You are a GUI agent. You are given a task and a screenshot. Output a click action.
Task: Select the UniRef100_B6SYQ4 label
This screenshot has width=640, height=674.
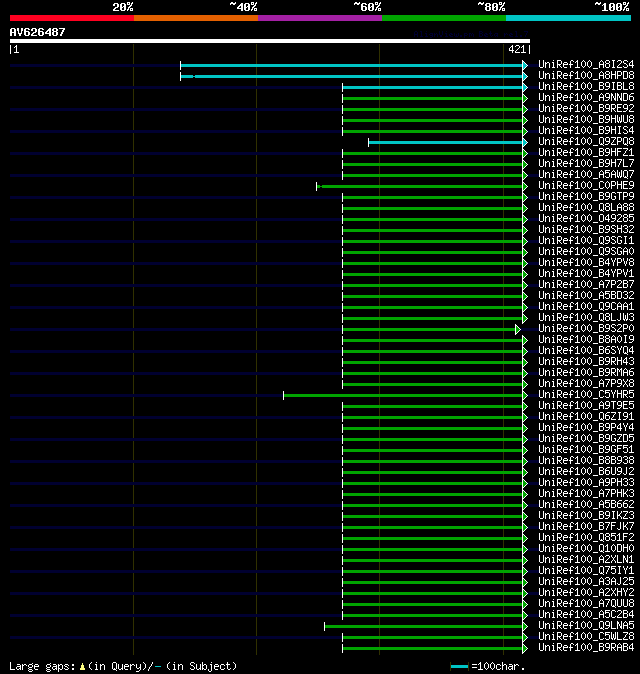586,350
